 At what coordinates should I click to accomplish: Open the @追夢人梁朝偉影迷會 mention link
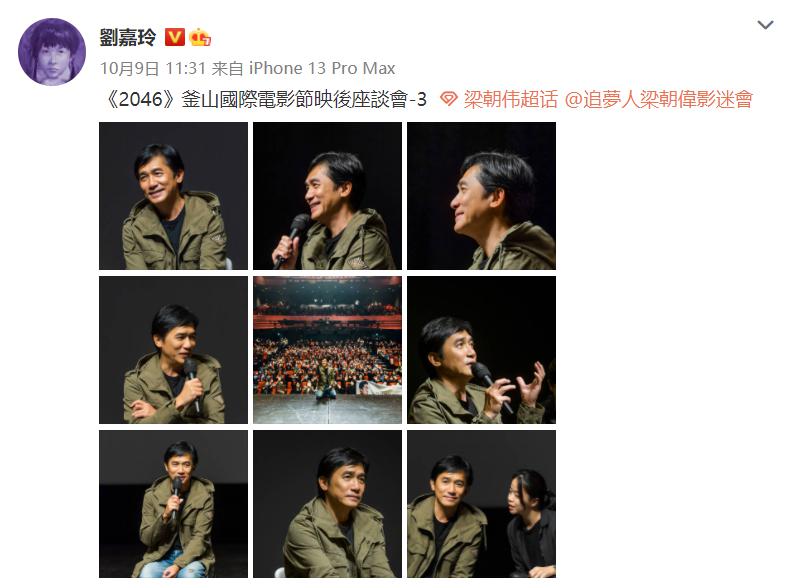tap(658, 99)
